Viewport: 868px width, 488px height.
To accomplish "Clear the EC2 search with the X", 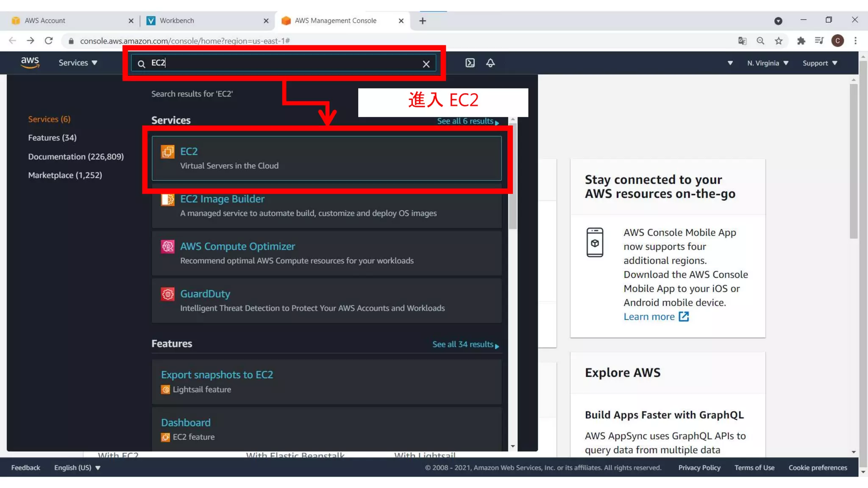I will pos(426,64).
